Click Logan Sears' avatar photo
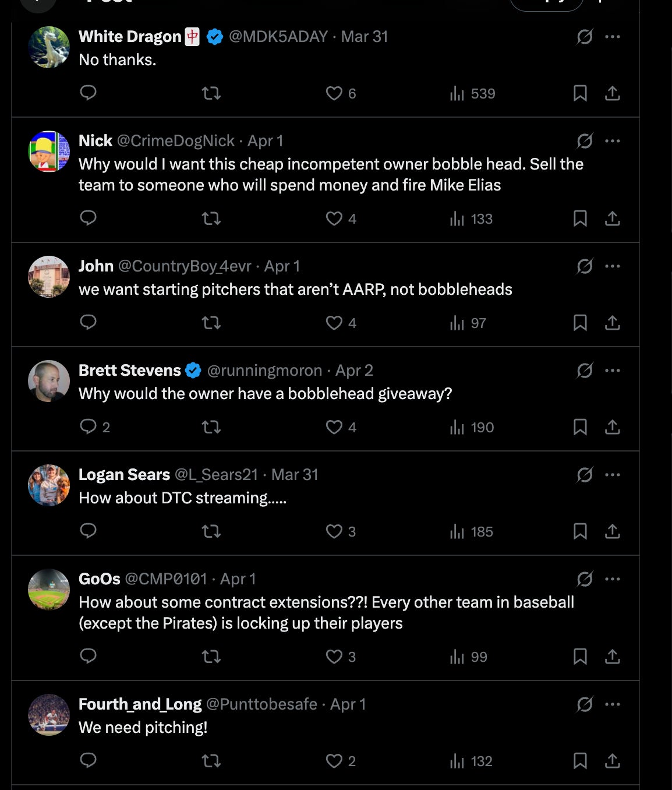This screenshot has width=672, height=790. pyautogui.click(x=49, y=485)
